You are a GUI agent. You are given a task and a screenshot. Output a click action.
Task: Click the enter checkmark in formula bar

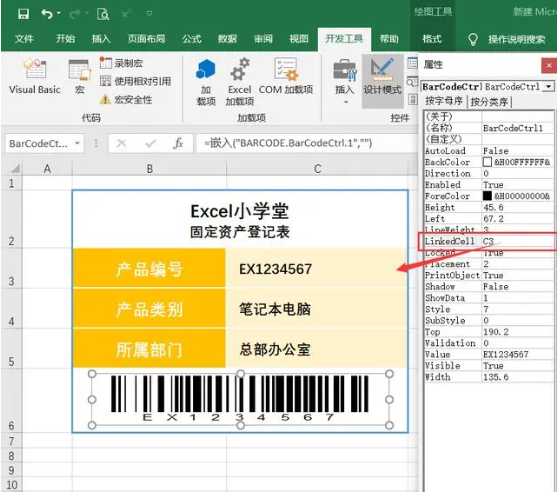click(x=150, y=143)
